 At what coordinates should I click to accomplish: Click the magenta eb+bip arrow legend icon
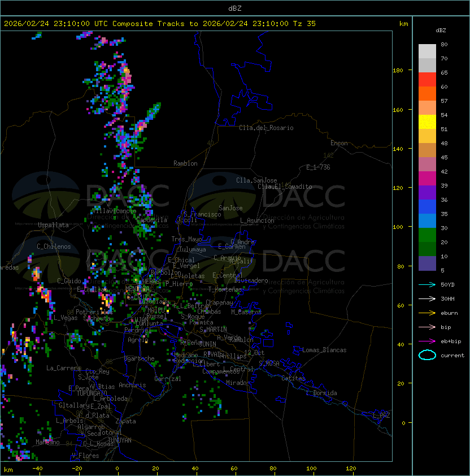427,341
